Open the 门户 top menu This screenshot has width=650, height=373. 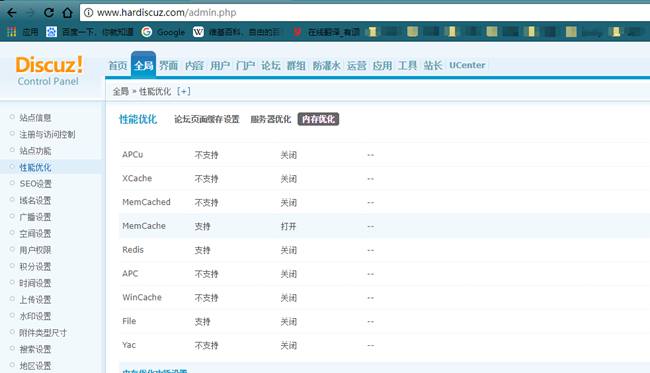coord(245,65)
